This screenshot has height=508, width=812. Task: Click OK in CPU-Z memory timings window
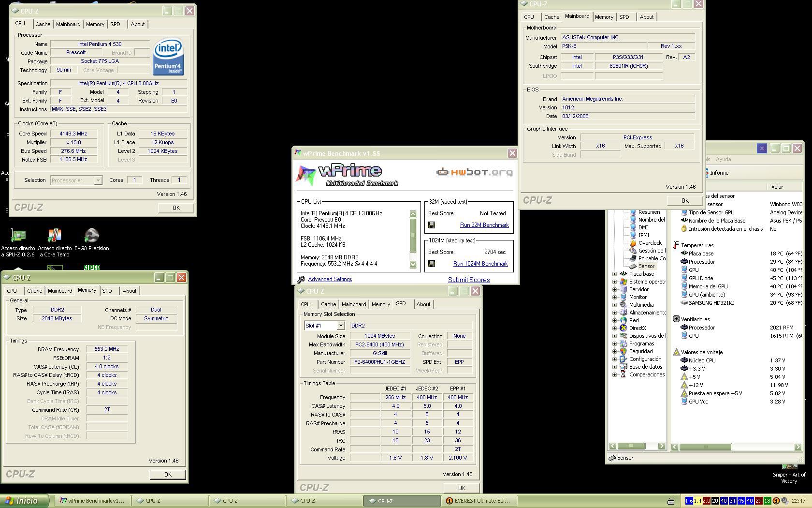(x=168, y=475)
